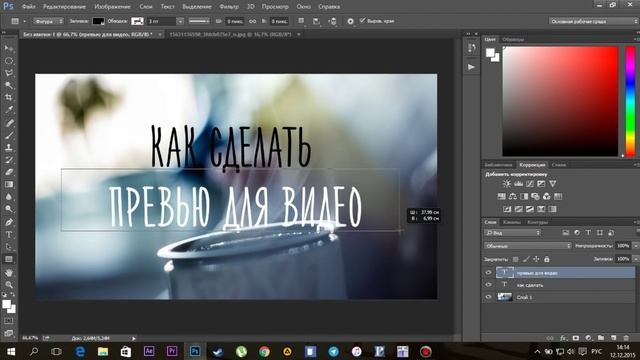Image resolution: width=640 pixels, height=360 pixels.
Task: Open the Windows Start menu
Action: [x=11, y=351]
